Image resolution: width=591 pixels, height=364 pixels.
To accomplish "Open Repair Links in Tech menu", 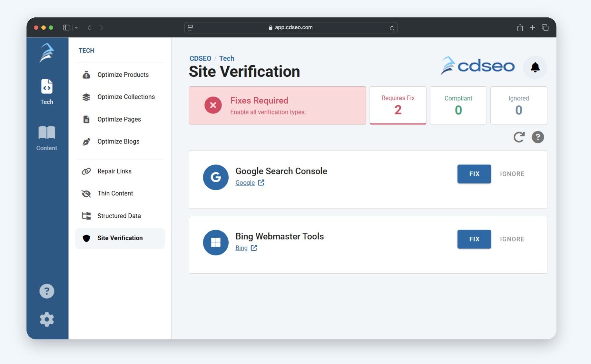I will coord(114,171).
